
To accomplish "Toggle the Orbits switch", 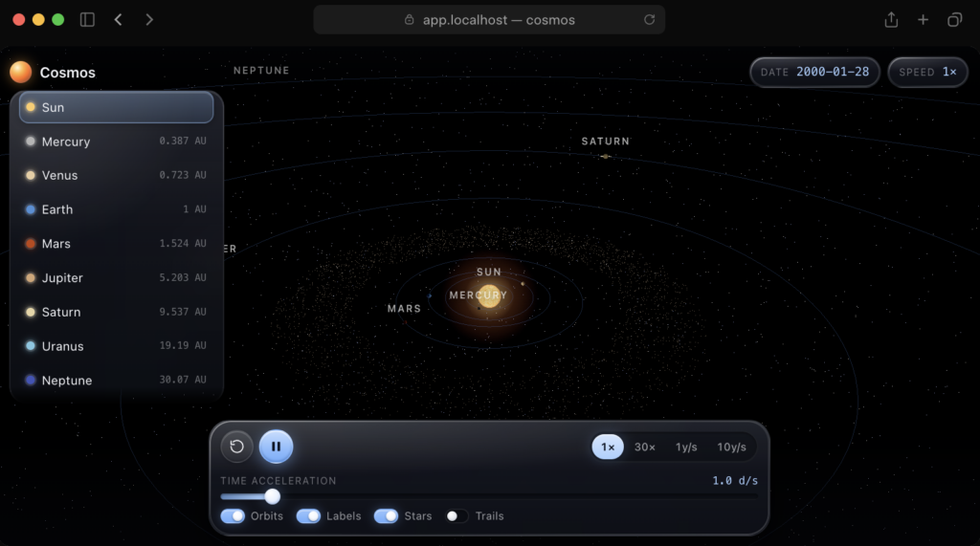I will 233,516.
